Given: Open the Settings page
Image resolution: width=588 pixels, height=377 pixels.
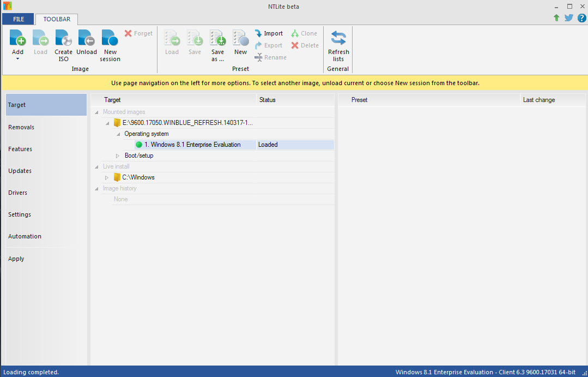Looking at the screenshot, I should point(46,214).
